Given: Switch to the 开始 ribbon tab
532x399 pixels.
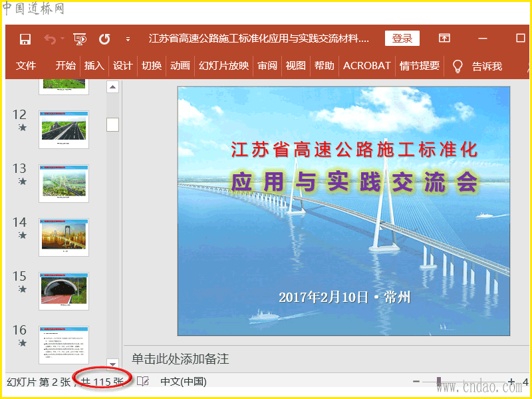Looking at the screenshot, I should [x=65, y=65].
